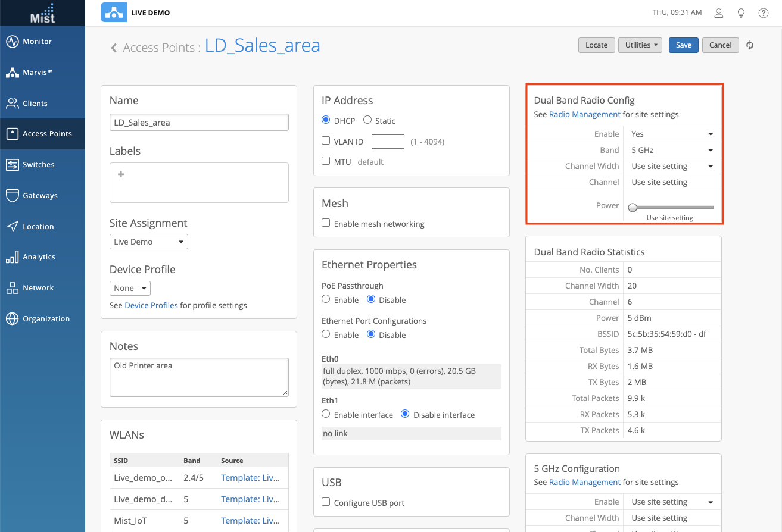Enable mesh networking checkbox
Image resolution: width=782 pixels, height=532 pixels.
coord(326,223)
